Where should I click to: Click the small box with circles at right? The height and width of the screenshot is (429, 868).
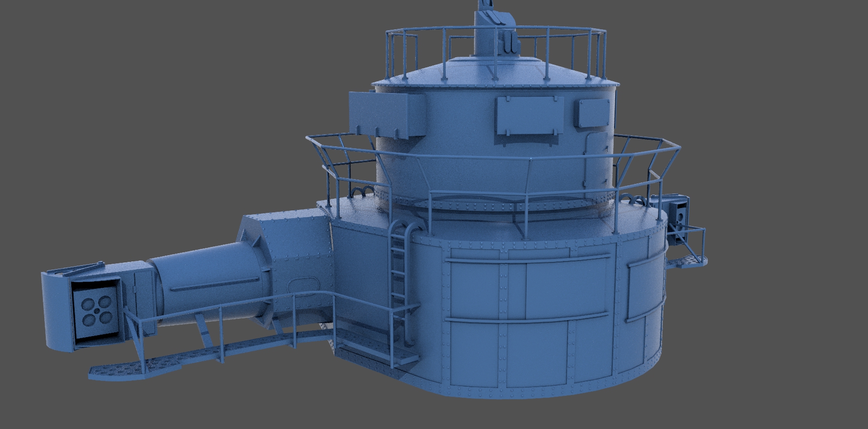click(676, 211)
